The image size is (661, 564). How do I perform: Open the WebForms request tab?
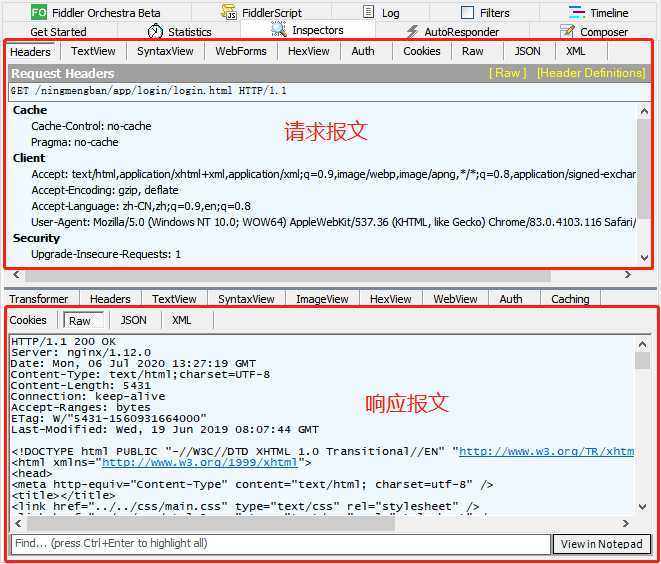point(241,51)
